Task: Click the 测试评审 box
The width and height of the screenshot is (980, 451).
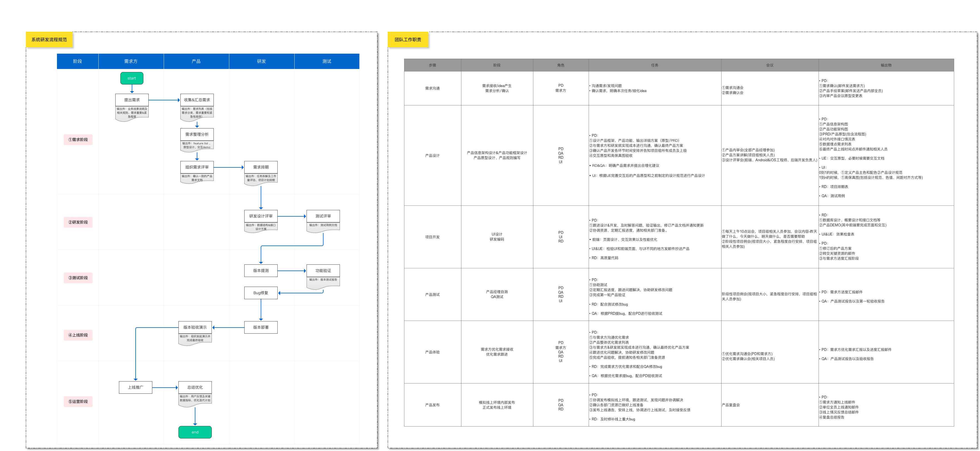Action: pos(323,216)
